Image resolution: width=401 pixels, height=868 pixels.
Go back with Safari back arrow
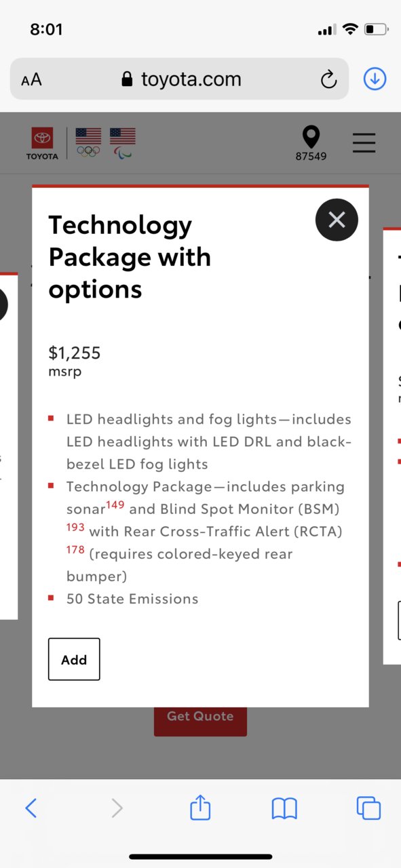pyautogui.click(x=31, y=808)
